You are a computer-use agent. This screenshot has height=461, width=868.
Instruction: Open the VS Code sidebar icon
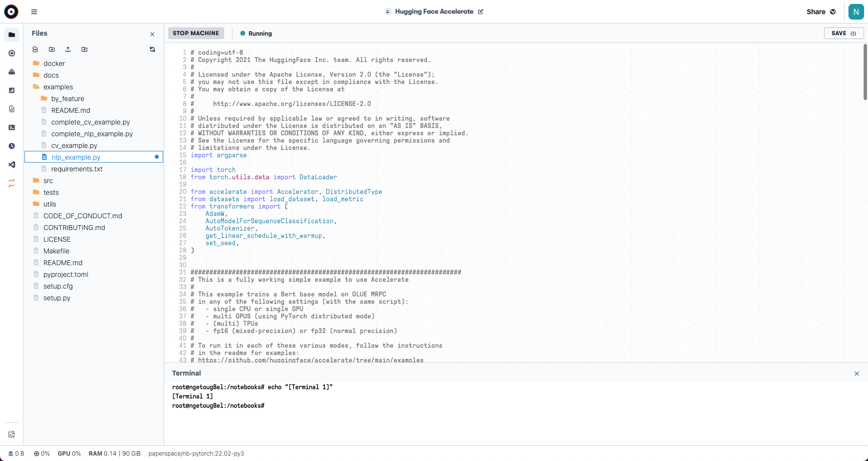(12, 165)
